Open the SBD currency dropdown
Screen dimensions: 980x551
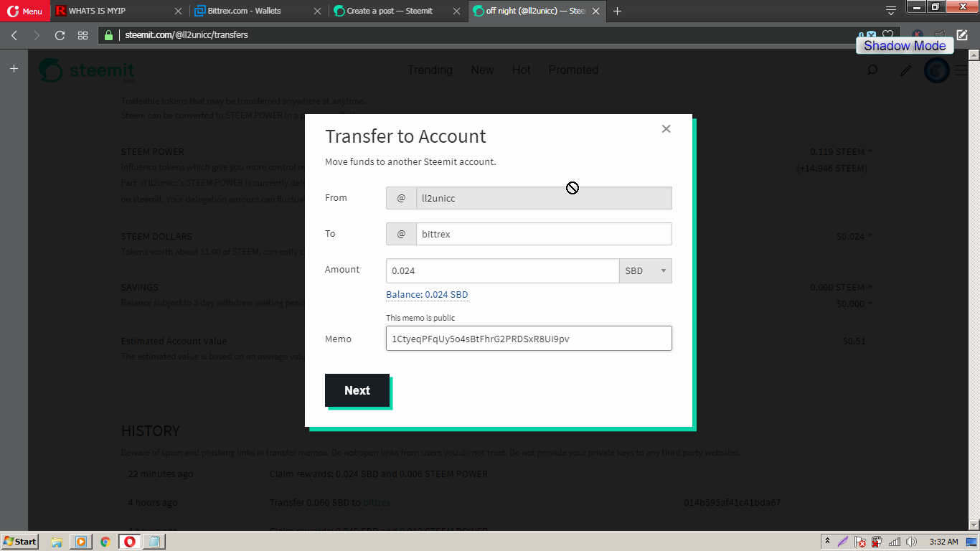point(646,270)
